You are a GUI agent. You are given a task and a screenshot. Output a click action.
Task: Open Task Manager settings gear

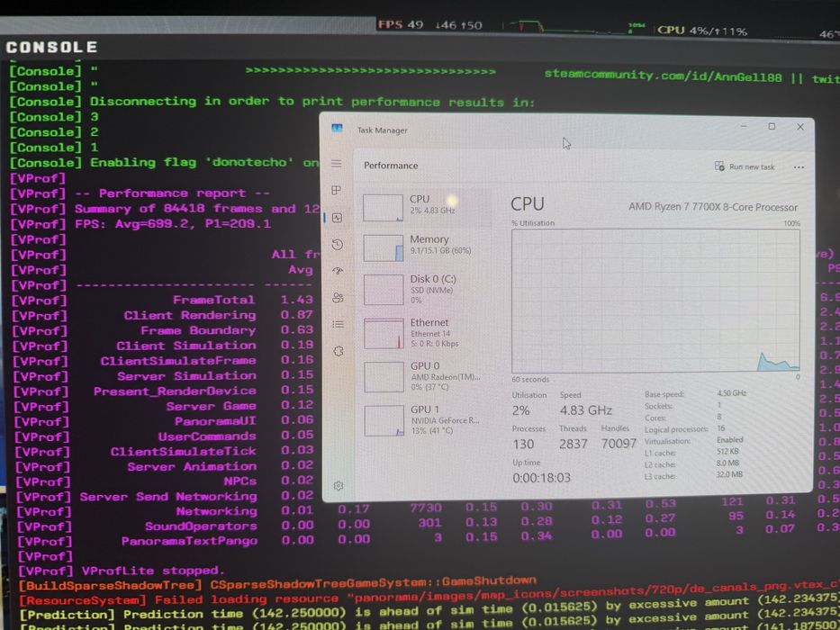click(339, 486)
